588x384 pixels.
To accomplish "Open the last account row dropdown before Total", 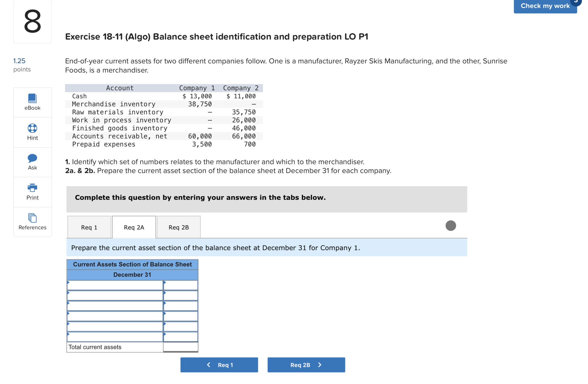I will pyautogui.click(x=115, y=337).
